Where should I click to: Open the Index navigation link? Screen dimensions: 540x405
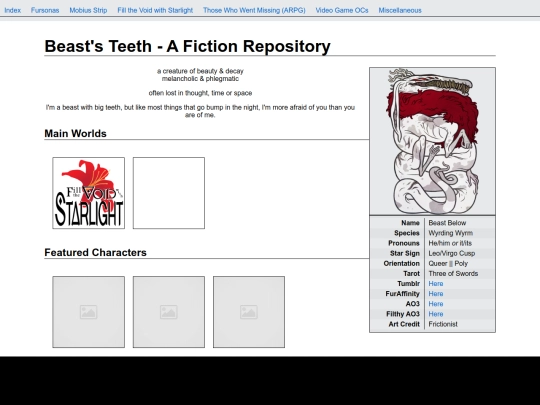(x=12, y=10)
